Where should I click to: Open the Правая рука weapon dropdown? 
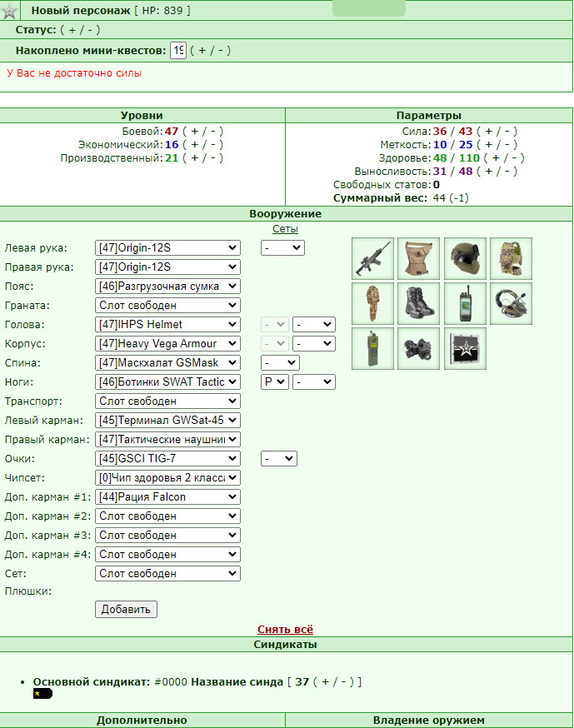coord(167,267)
